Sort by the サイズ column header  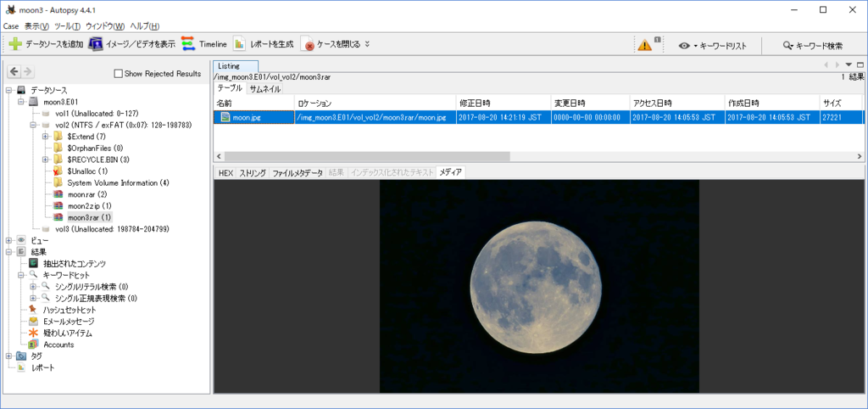click(840, 103)
